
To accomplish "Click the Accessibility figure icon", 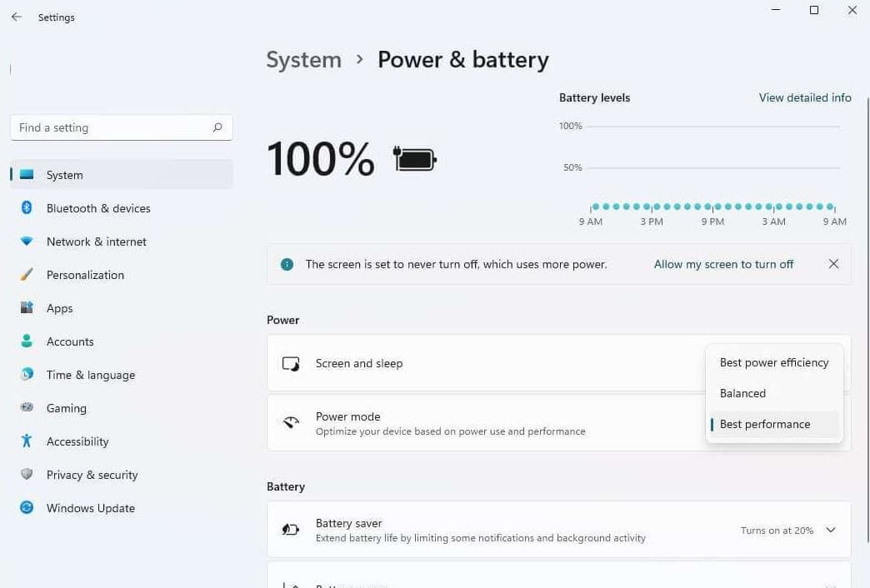I will 27,441.
